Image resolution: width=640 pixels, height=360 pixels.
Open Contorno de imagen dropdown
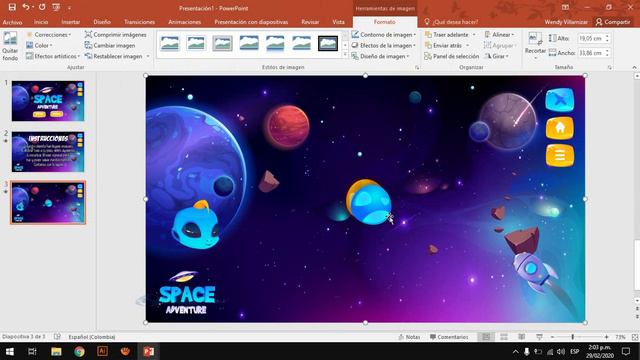pos(384,35)
